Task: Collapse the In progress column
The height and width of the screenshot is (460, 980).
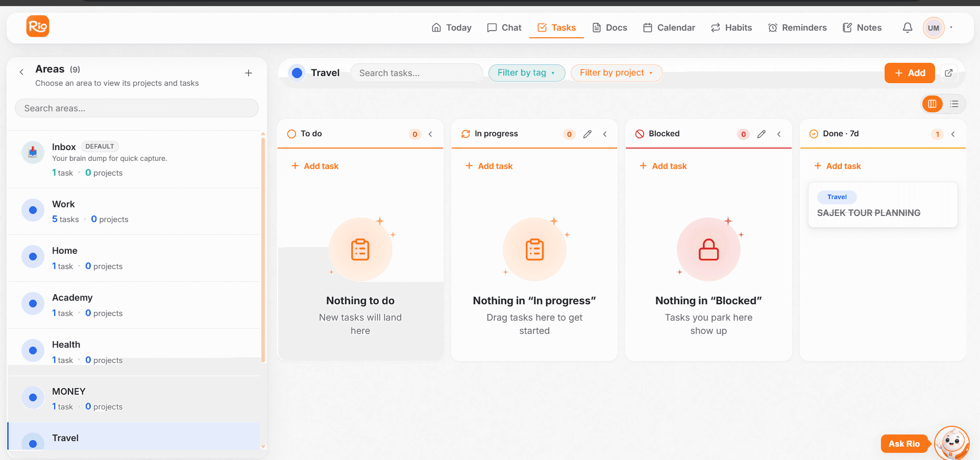Action: [x=605, y=134]
